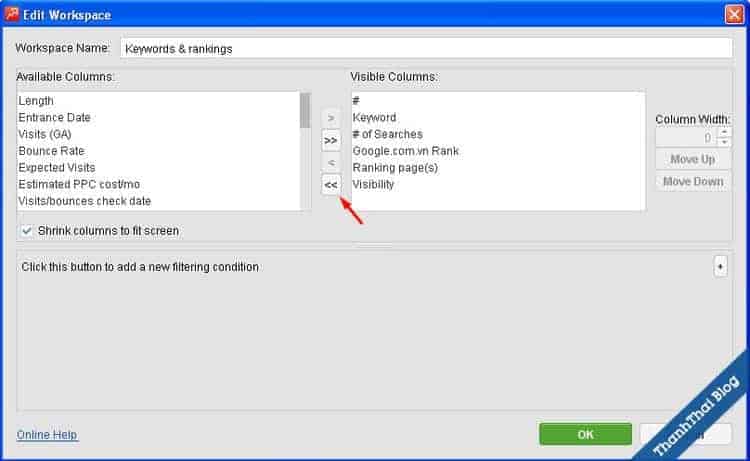Screen dimensions: 750x461
Task: Select Bounce Rate in Available Columns
Action: 50,151
